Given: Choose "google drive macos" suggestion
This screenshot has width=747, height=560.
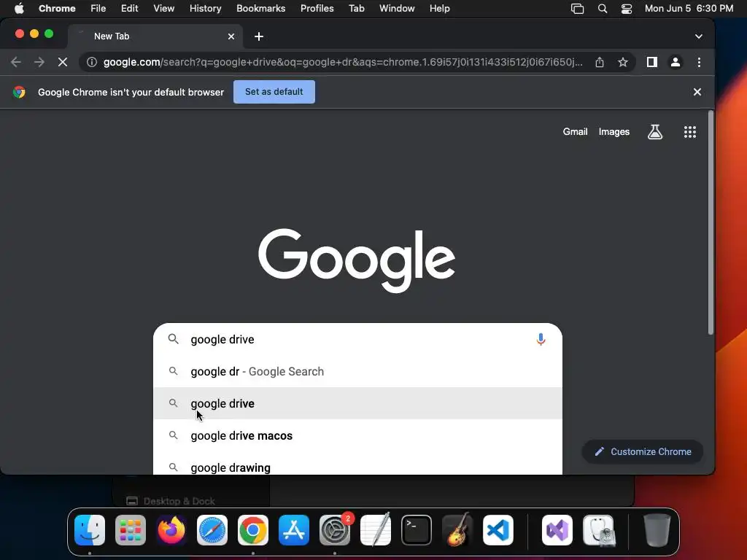Looking at the screenshot, I should click(357, 435).
